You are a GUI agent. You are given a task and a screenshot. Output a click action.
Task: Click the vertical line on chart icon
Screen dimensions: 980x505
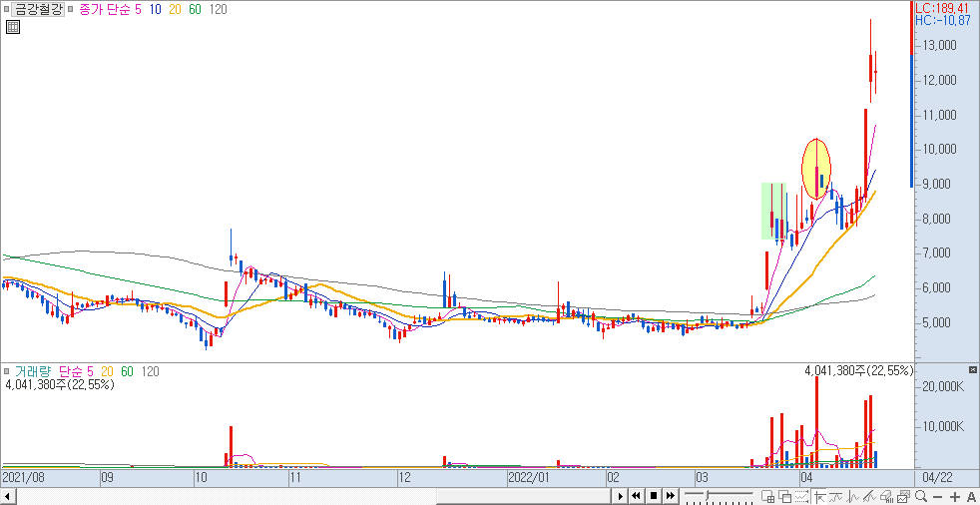click(x=852, y=497)
